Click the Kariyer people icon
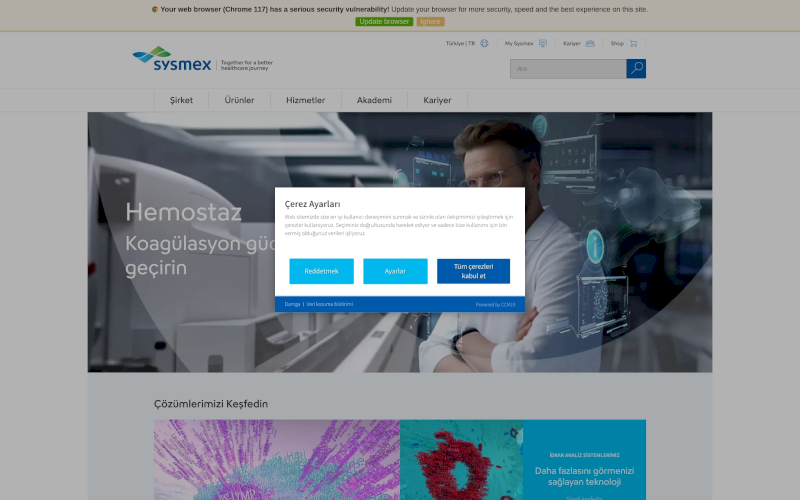 click(590, 43)
